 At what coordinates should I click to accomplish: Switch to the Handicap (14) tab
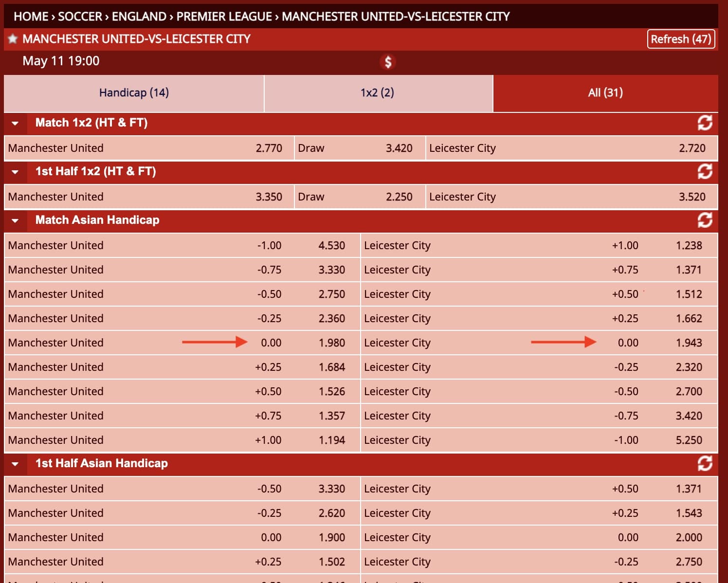pos(134,93)
